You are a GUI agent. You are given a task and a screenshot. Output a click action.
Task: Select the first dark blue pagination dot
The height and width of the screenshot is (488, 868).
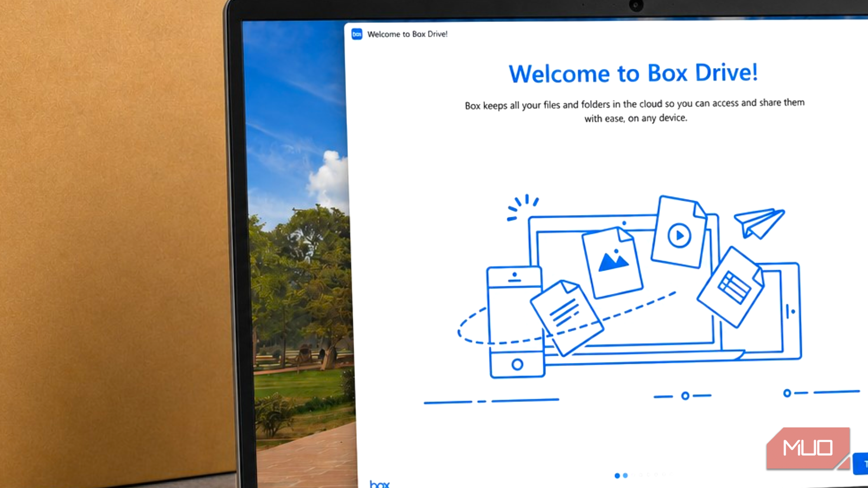tap(617, 476)
